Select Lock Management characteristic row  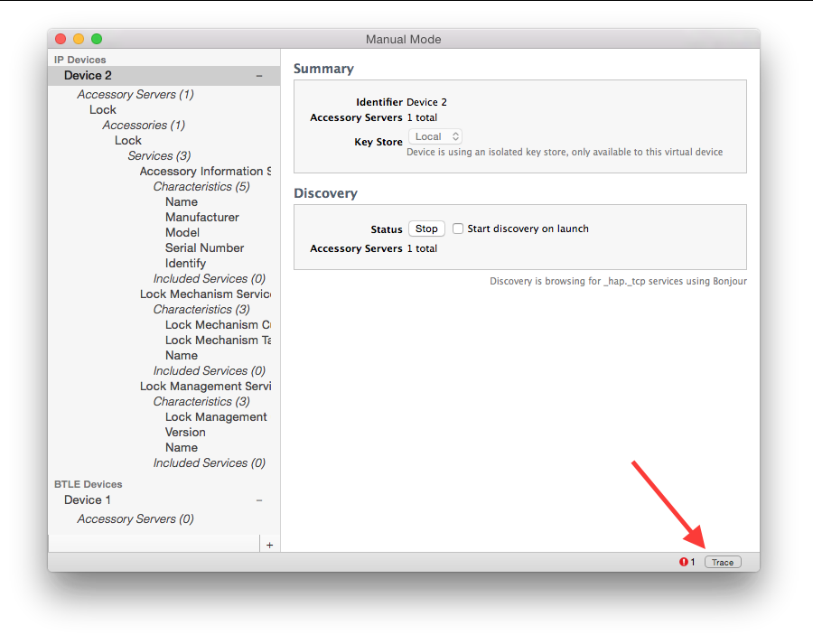(216, 417)
